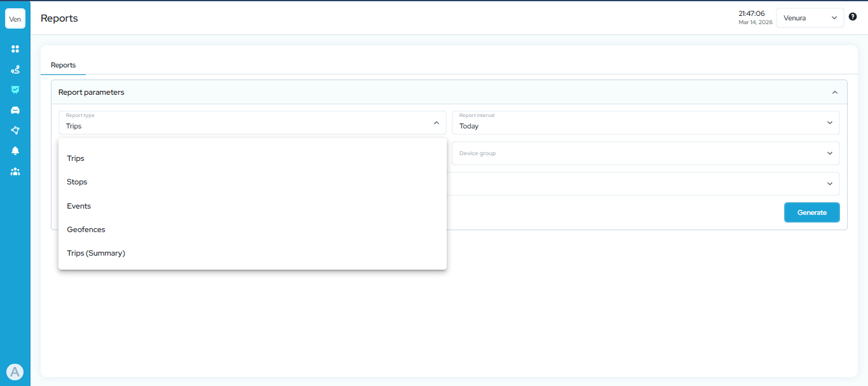Choose Trips from report type list
This screenshot has height=386, width=868.
click(76, 158)
